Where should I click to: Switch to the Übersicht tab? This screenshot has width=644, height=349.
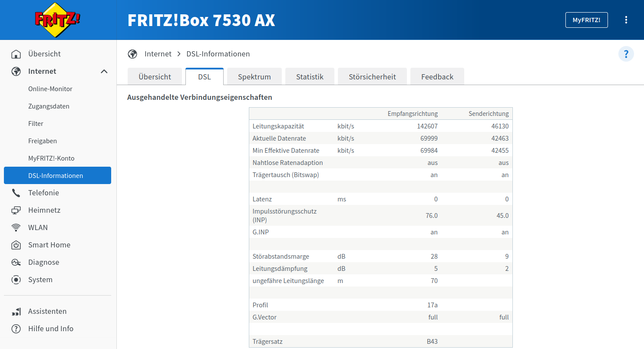[x=155, y=76]
